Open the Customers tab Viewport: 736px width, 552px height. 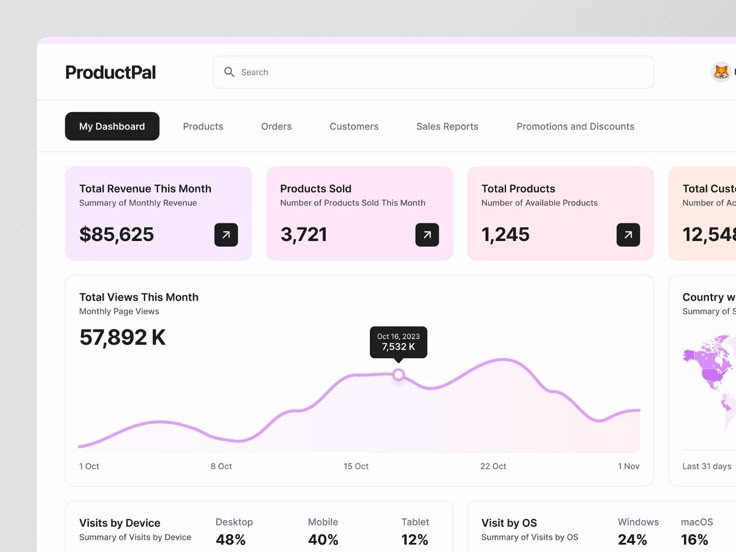[x=354, y=126]
